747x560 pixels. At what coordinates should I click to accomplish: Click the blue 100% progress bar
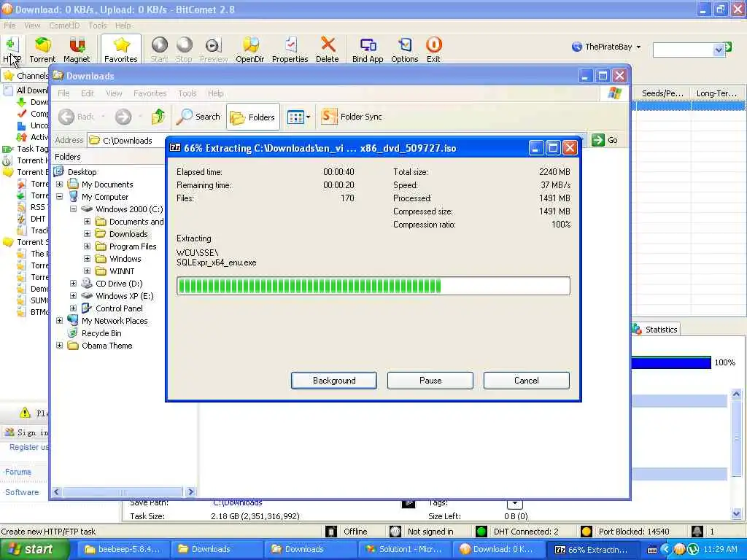(671, 363)
